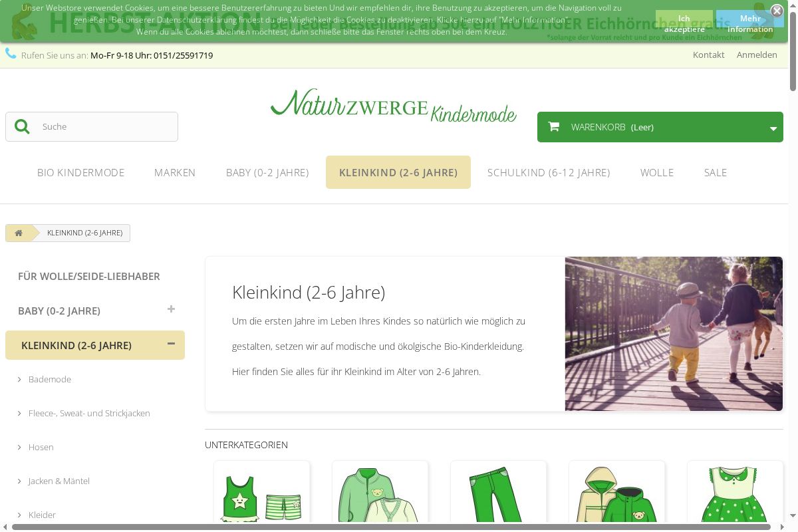Open the hooded coats category icon
The width and height of the screenshot is (798, 532).
[617, 492]
